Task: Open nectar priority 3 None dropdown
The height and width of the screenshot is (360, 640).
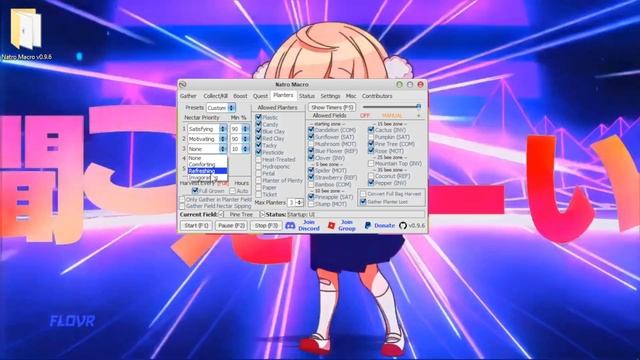Action: [207, 149]
